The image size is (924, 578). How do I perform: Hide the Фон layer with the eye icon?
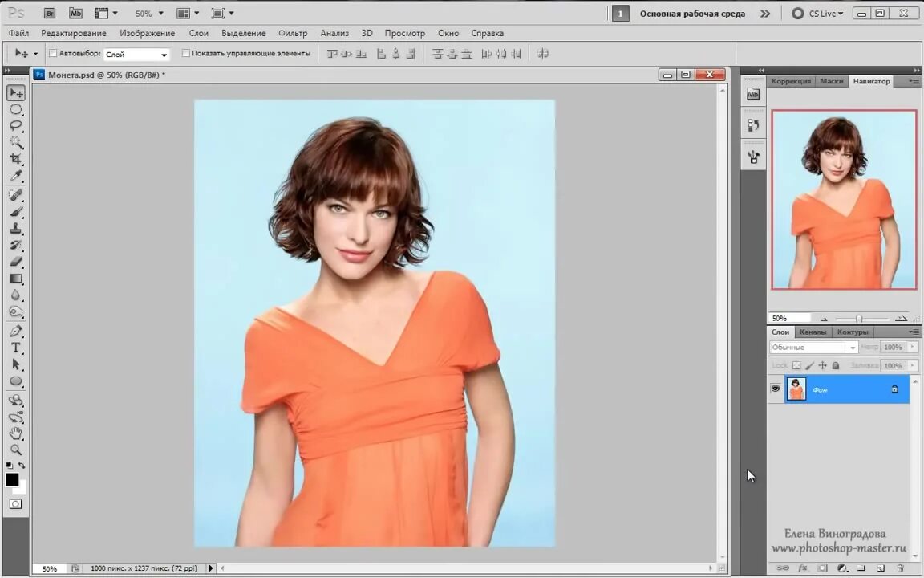(776, 389)
